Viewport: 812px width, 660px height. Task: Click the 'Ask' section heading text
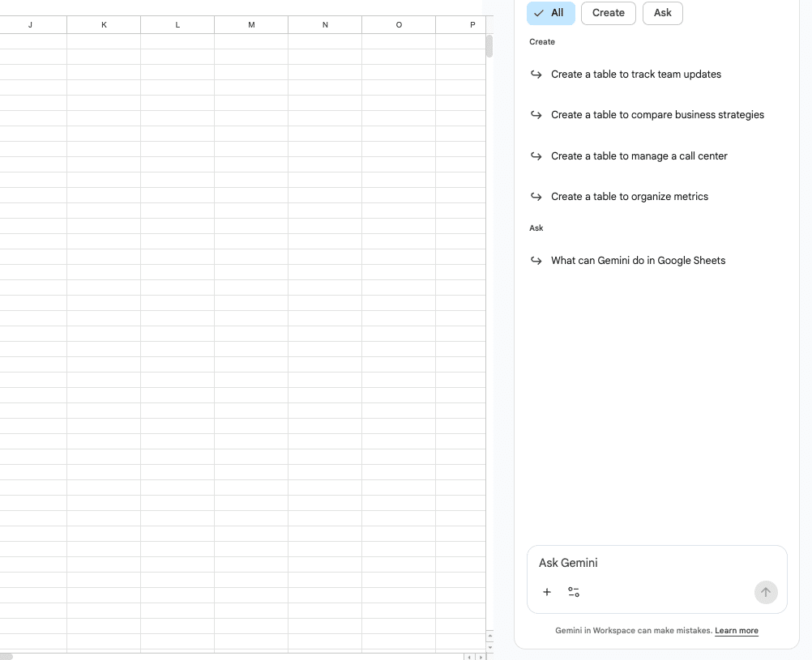click(536, 228)
